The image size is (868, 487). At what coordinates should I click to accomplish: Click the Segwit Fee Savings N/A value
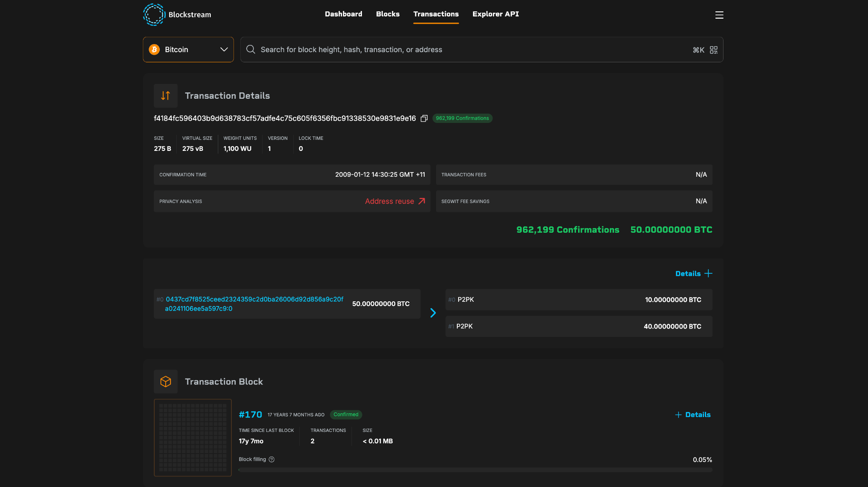[701, 201]
